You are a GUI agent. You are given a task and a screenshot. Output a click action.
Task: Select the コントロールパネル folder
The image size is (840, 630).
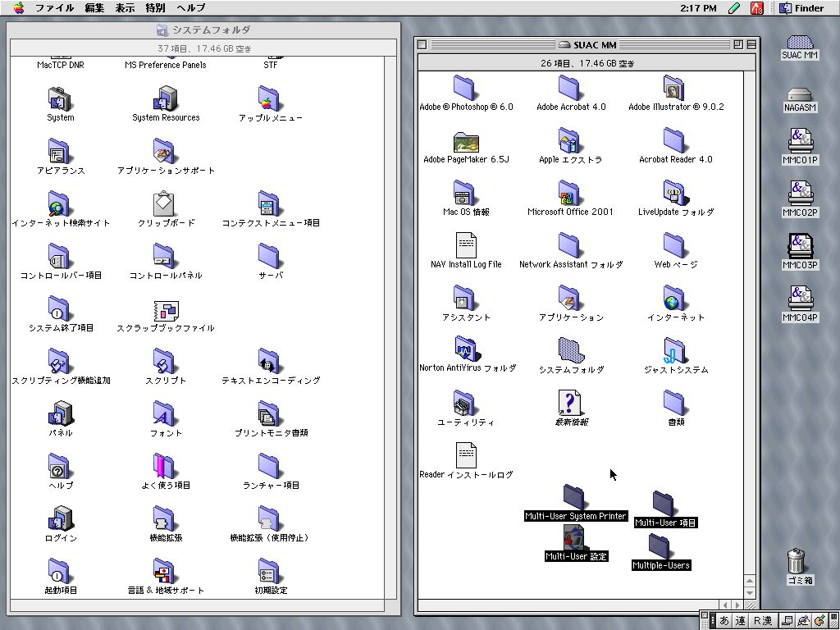point(164,257)
